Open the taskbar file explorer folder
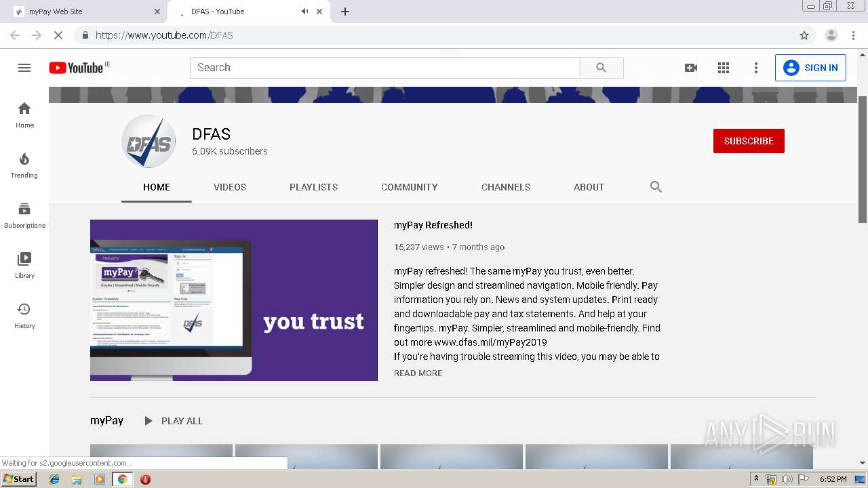 (x=77, y=479)
